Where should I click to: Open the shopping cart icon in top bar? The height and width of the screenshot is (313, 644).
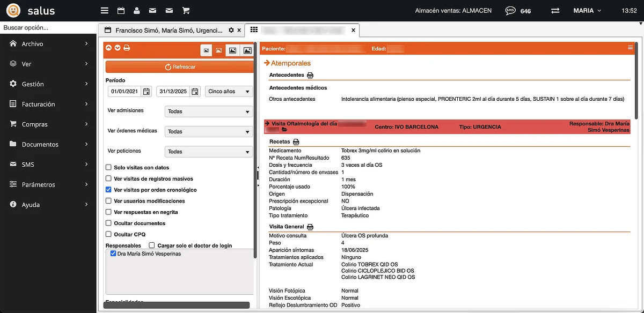[186, 11]
